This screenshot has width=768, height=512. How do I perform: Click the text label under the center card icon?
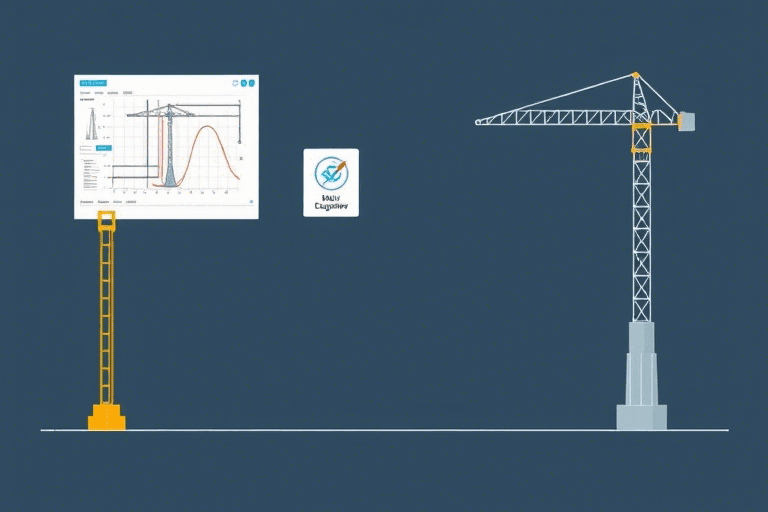pos(330,203)
